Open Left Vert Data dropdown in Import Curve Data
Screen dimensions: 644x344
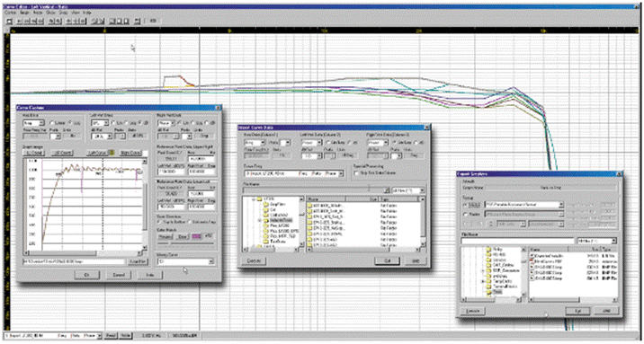click(x=311, y=143)
